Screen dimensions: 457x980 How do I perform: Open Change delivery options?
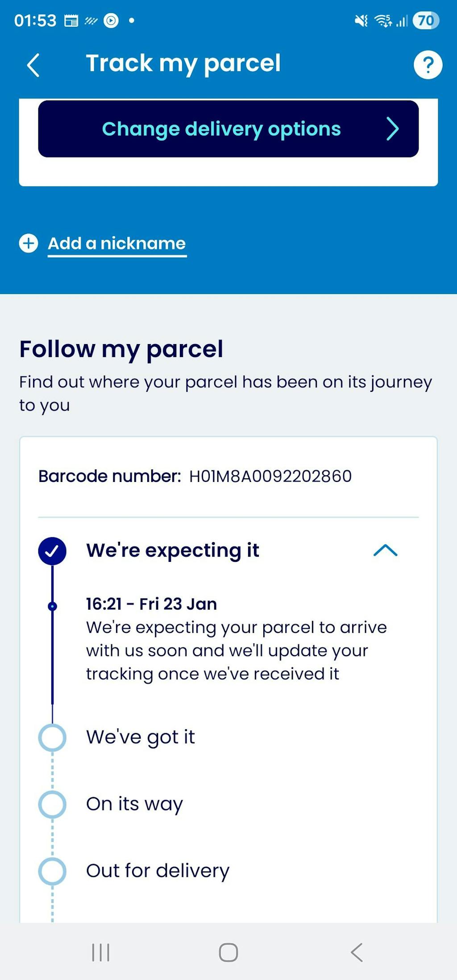pos(221,129)
